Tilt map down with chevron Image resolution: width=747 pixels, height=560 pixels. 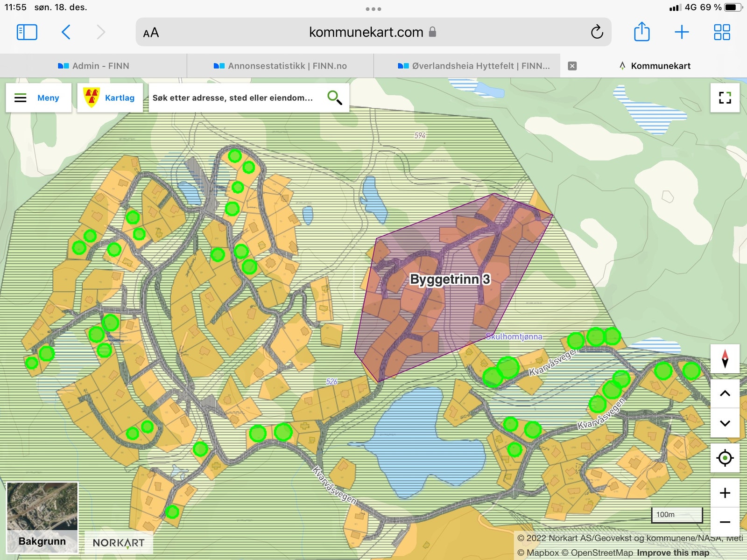725,423
